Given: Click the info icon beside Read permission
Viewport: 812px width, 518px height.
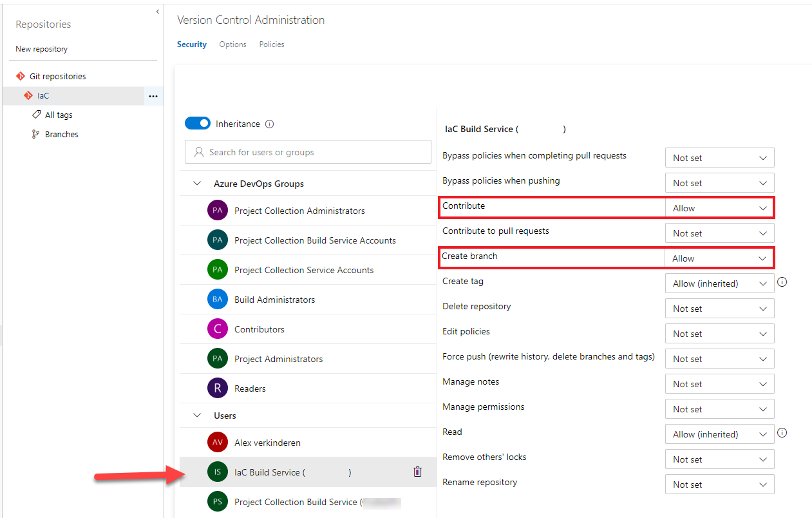Looking at the screenshot, I should (782, 433).
